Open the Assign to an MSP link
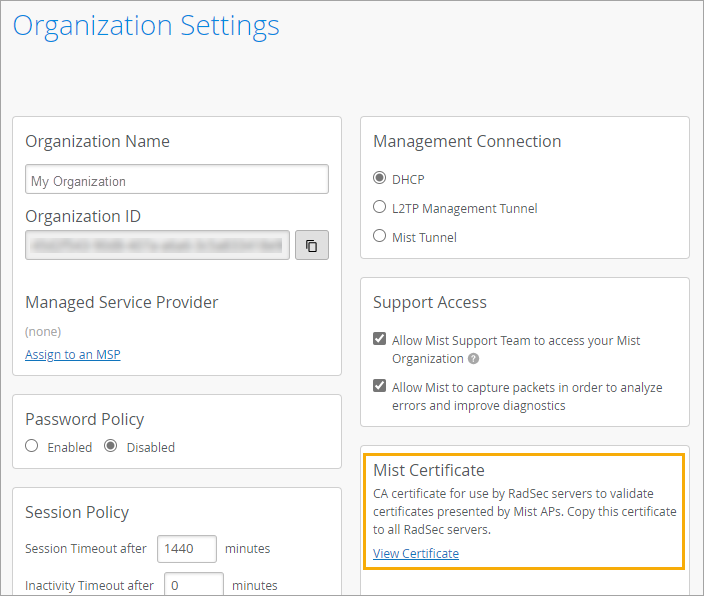The image size is (704, 596). click(73, 354)
